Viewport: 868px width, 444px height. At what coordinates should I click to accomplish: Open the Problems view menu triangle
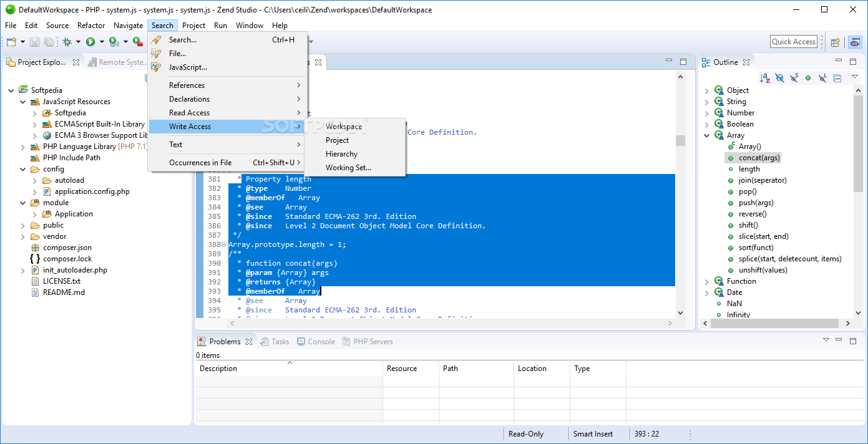pos(826,340)
